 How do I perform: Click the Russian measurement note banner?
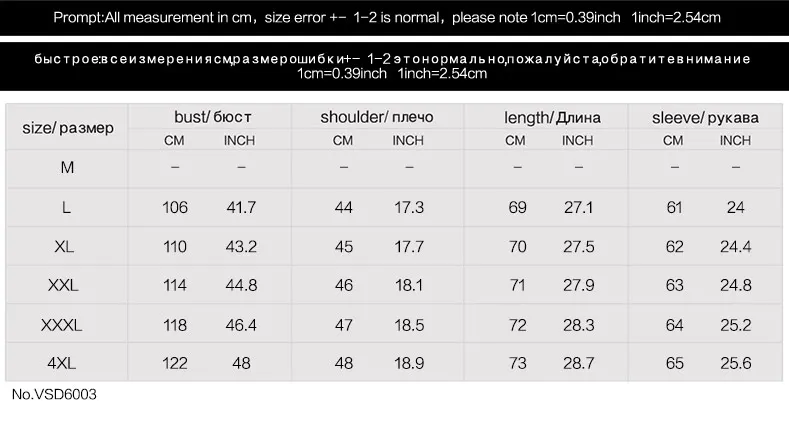(x=394, y=66)
